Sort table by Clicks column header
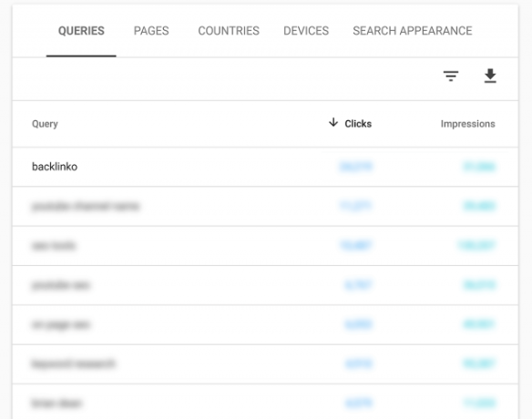The image size is (532, 419). [x=358, y=124]
